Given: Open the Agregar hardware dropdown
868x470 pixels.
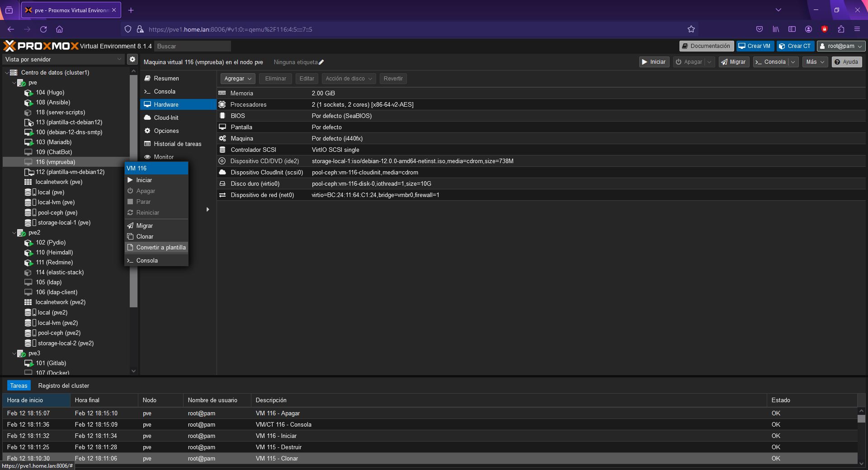Looking at the screenshot, I should point(238,79).
